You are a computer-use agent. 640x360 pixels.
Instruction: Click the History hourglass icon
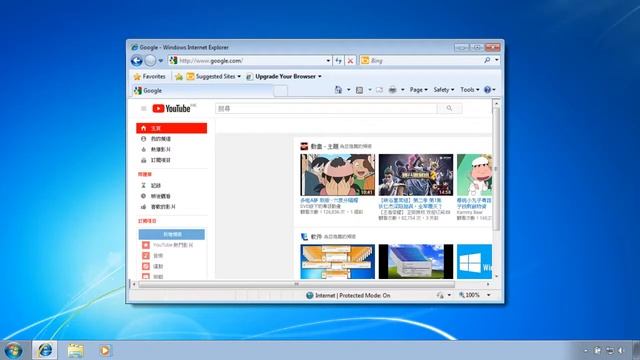tap(144, 186)
